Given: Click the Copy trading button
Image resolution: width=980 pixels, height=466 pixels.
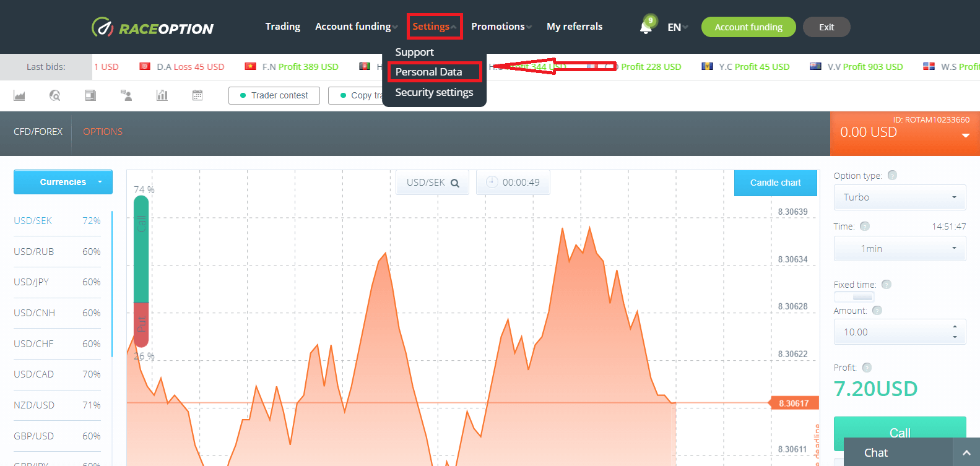Looking at the screenshot, I should point(356,95).
